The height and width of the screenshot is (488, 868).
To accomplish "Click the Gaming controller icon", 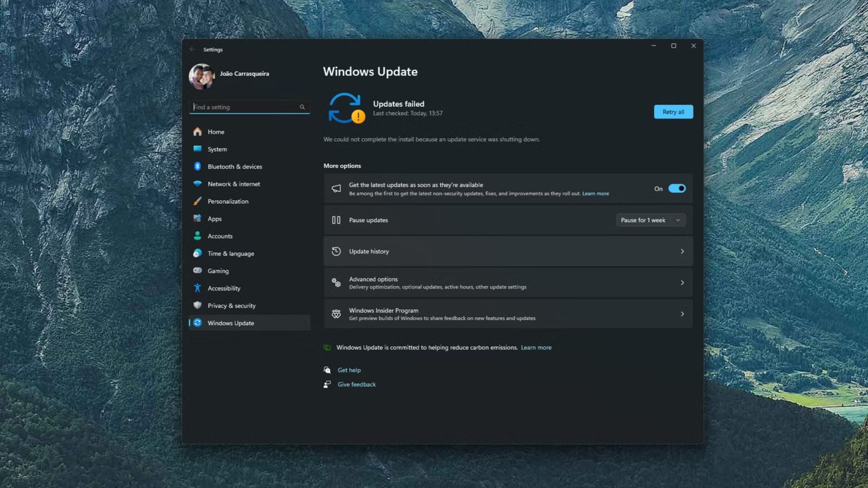I will click(198, 270).
